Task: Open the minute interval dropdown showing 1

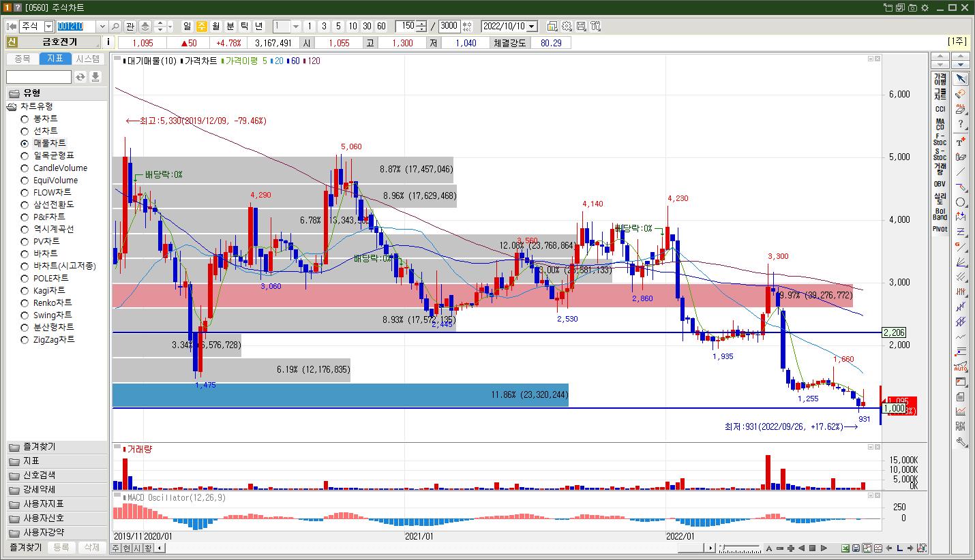Action: point(296,27)
